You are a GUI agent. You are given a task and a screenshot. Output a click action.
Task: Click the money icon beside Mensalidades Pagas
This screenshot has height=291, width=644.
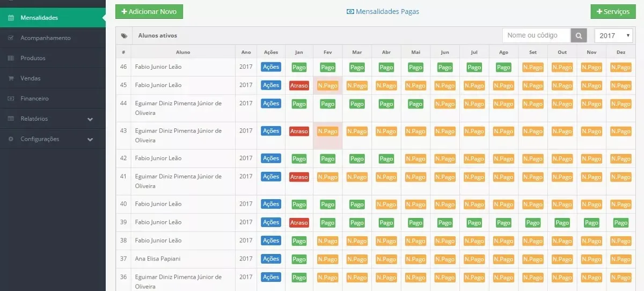point(350,11)
